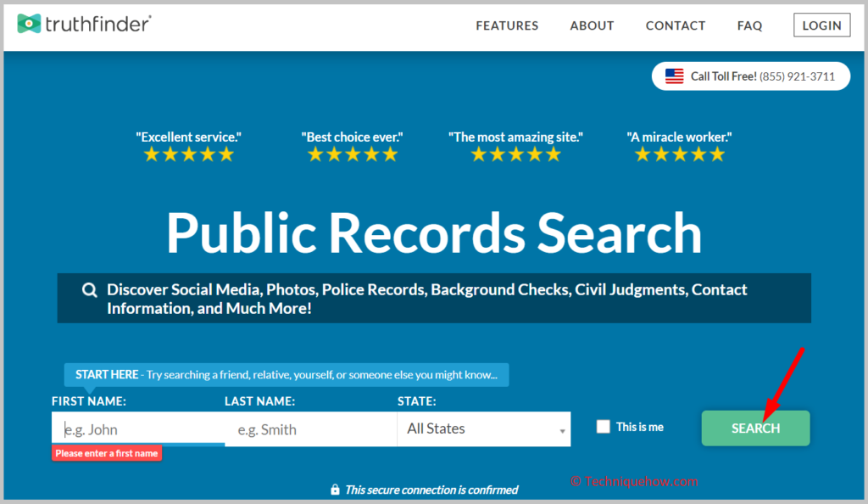Open the All States dropdown
Screen dimensions: 868x504
point(484,428)
